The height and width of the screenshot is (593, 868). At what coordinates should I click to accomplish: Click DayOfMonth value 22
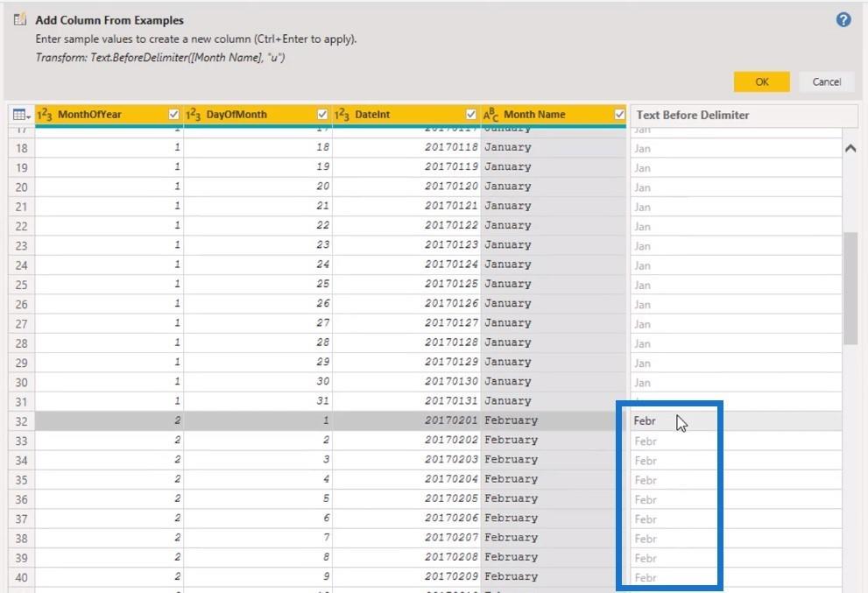point(258,225)
